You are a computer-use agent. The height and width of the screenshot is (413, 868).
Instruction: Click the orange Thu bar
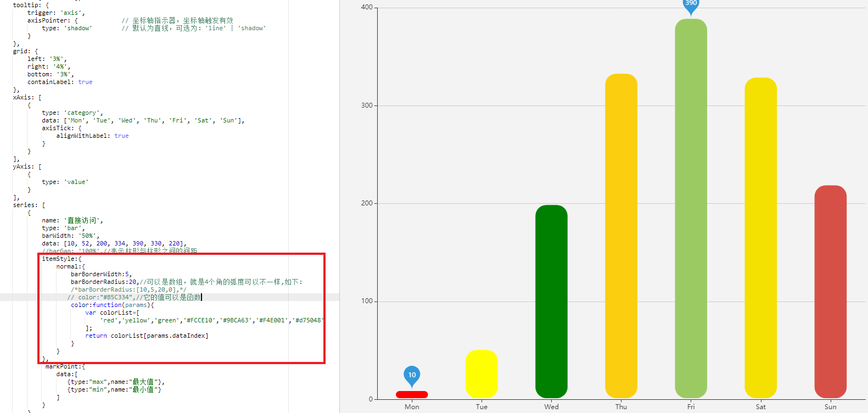click(x=621, y=236)
